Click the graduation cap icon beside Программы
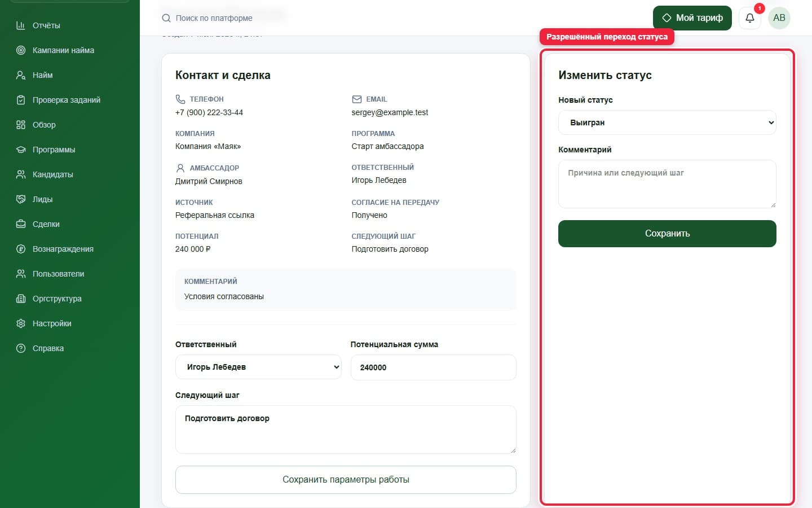Screen dimensions: 812x508 (x=21, y=150)
